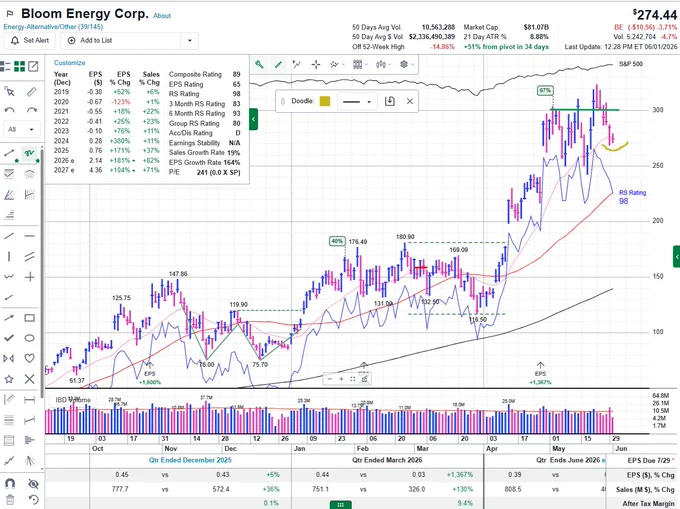
Task: Open Add to List dropdown arrow
Action: tap(190, 41)
